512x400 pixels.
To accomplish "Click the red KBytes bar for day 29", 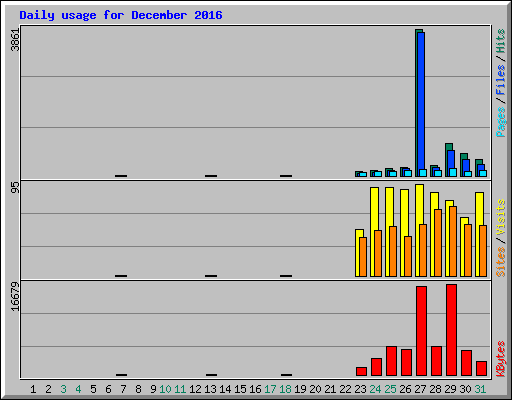I will pos(451,330).
